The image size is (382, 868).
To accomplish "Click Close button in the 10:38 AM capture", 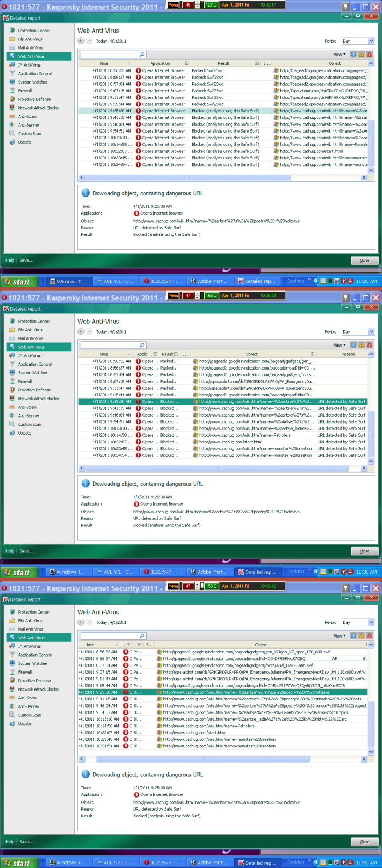I will pos(365,551).
